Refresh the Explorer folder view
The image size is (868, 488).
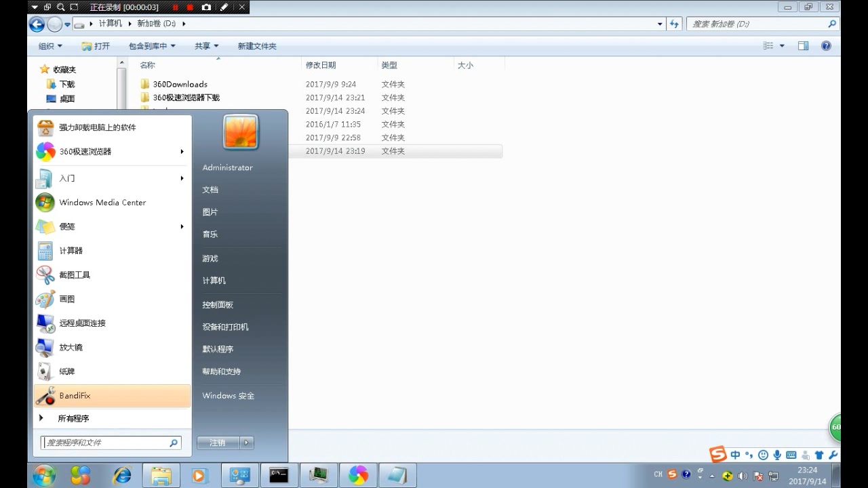point(674,24)
